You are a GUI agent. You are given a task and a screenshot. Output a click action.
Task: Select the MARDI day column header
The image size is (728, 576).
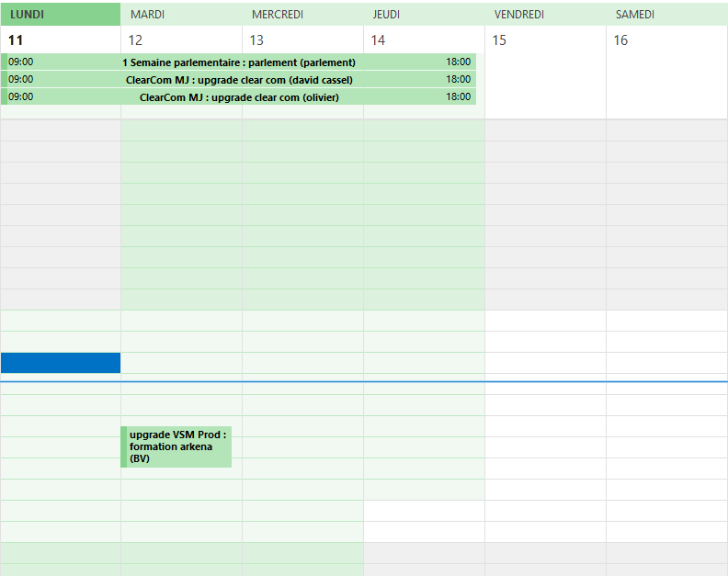pos(147,15)
